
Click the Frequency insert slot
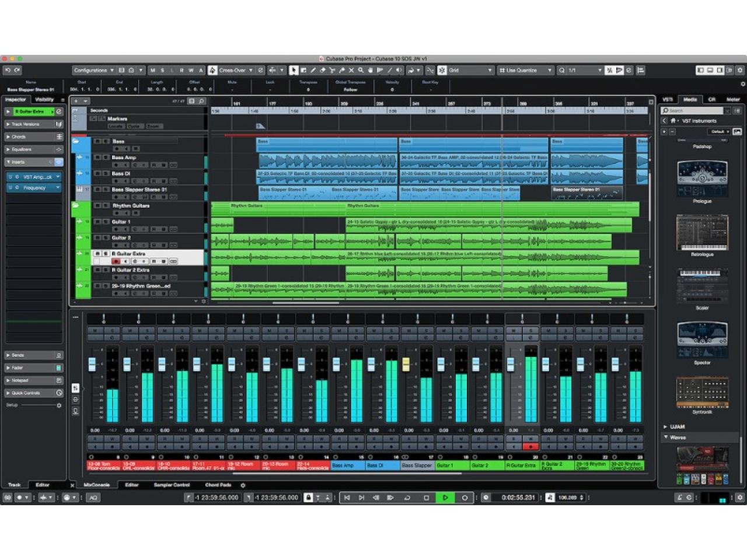(34, 188)
